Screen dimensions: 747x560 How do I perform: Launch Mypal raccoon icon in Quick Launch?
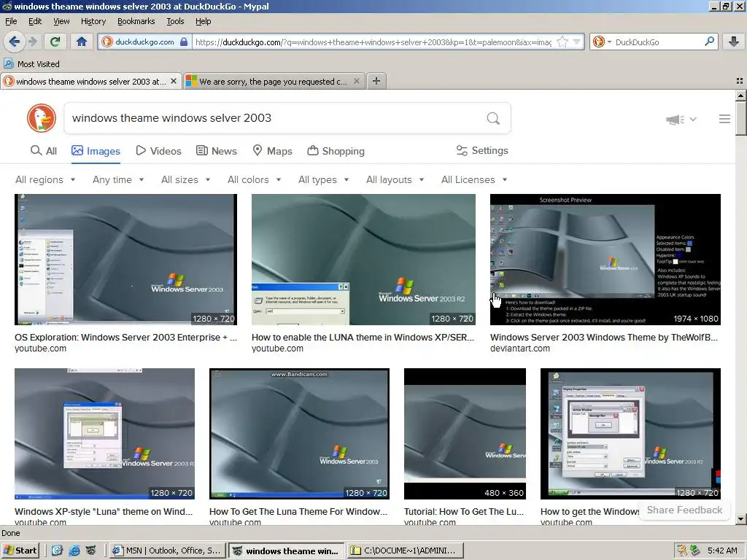click(x=90, y=551)
